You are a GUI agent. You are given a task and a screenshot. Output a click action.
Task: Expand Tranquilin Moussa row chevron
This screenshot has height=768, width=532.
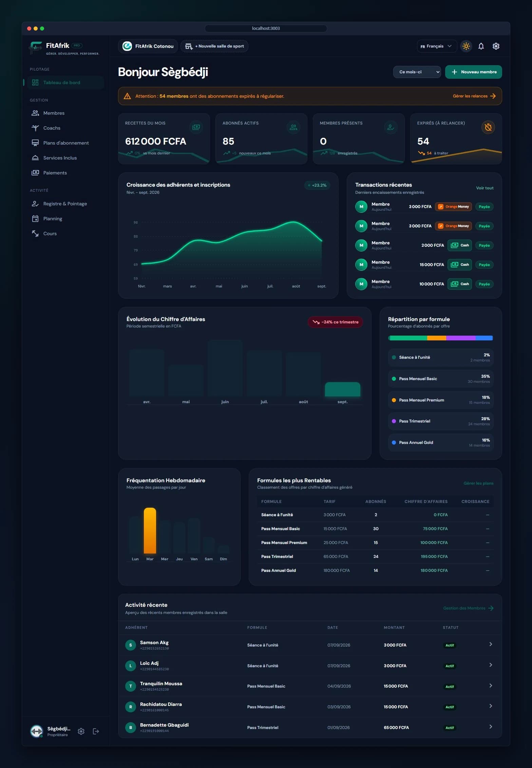(x=491, y=686)
